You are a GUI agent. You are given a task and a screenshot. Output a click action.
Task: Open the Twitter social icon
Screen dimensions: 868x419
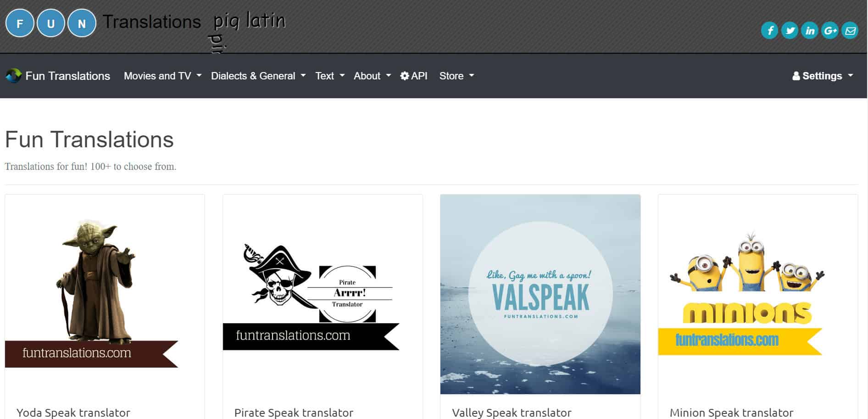tap(790, 31)
